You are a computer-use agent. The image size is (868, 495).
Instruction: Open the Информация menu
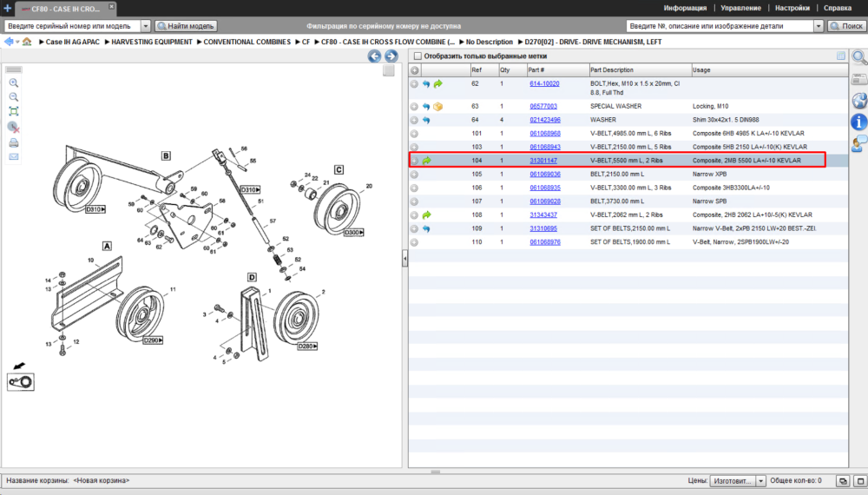[x=686, y=9]
